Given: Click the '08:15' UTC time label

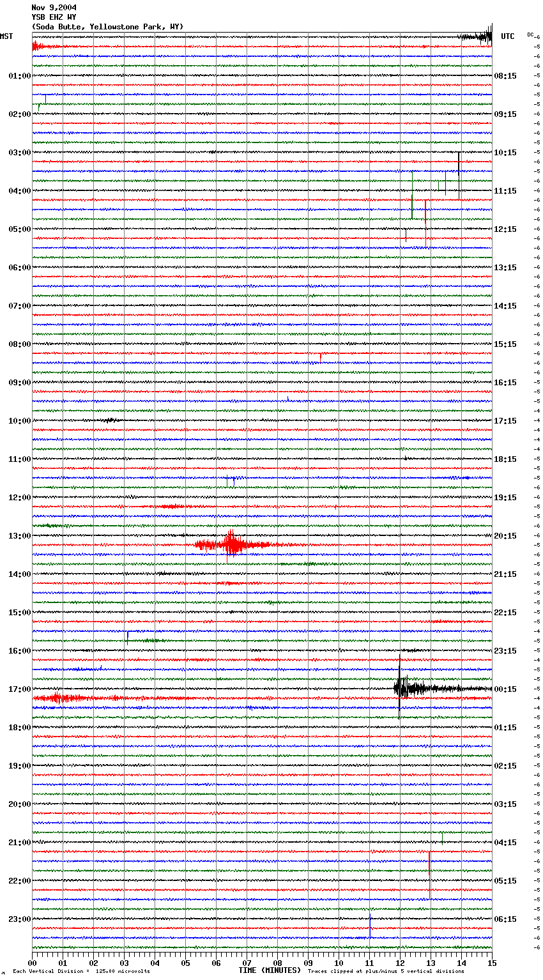Looking at the screenshot, I should pyautogui.click(x=505, y=76).
